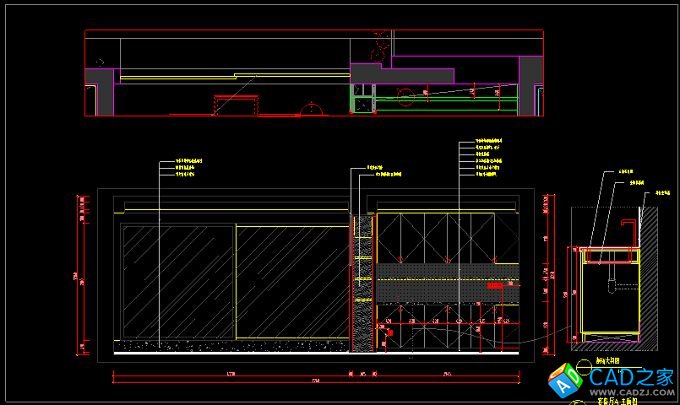Click the left vertical red dimension line of the elevation
This screenshot has height=405, width=680.
[x=79, y=275]
